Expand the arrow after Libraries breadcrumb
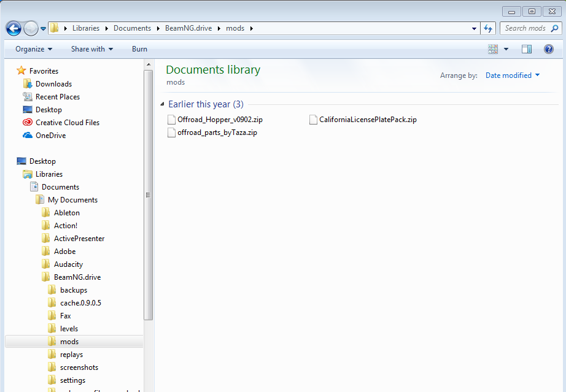The image size is (566, 392). [107, 28]
